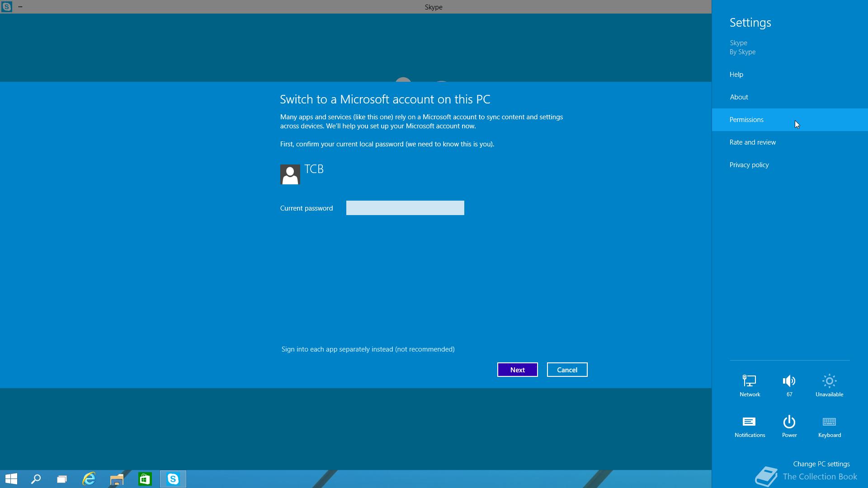Open Privacy policy in Settings
This screenshot has height=488, width=868.
[x=790, y=165]
